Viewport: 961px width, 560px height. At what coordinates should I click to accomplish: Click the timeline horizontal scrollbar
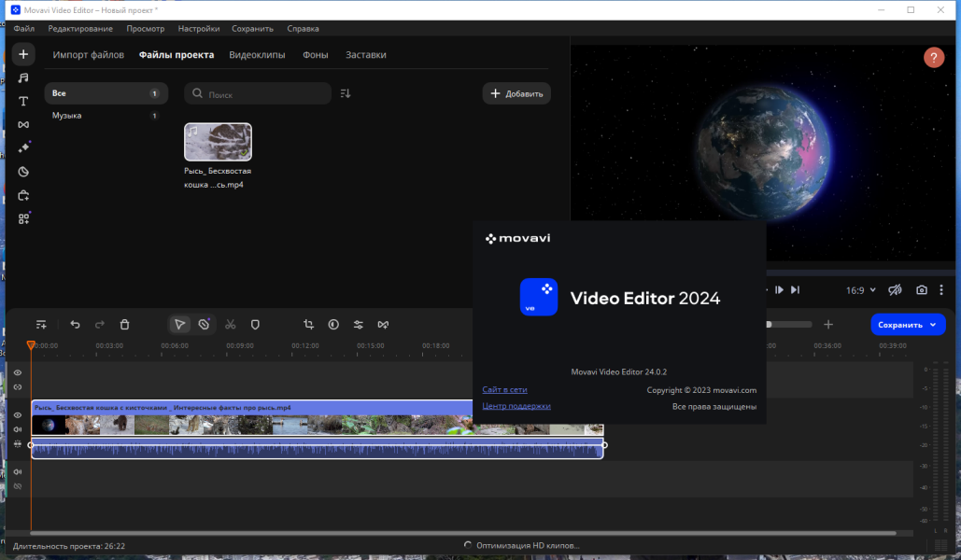(463, 534)
